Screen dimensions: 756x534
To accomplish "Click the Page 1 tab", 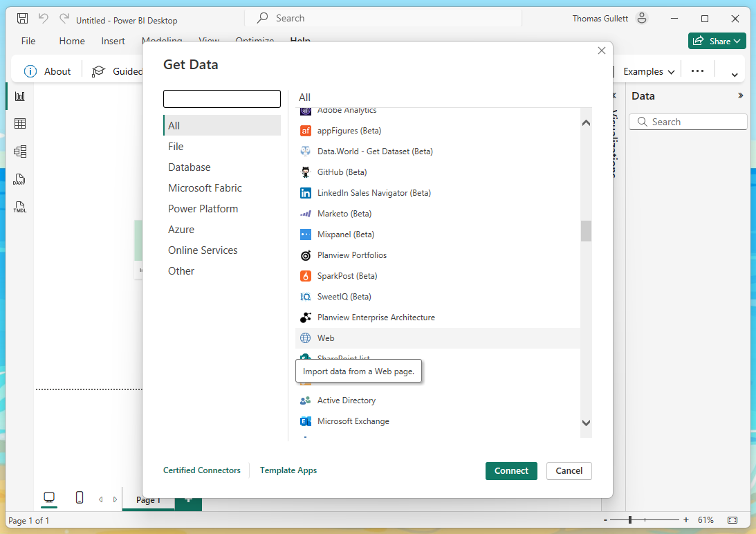I will click(148, 501).
